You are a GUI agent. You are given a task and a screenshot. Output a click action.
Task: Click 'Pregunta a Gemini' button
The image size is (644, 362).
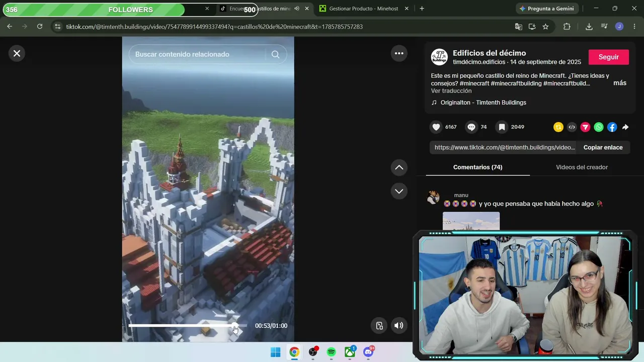click(547, 9)
